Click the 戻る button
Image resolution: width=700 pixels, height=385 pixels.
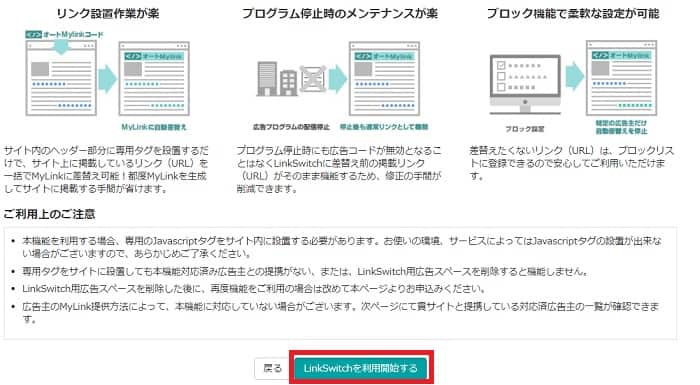click(x=272, y=368)
